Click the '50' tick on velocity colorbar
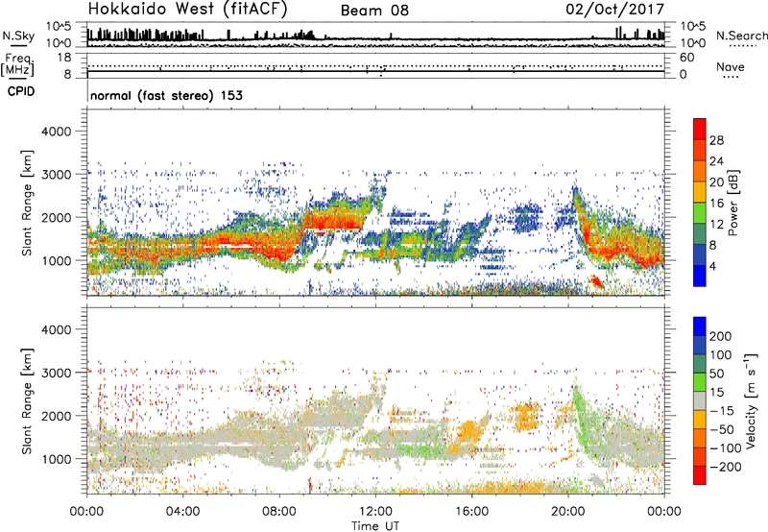The height and width of the screenshot is (532, 768). pos(716,374)
